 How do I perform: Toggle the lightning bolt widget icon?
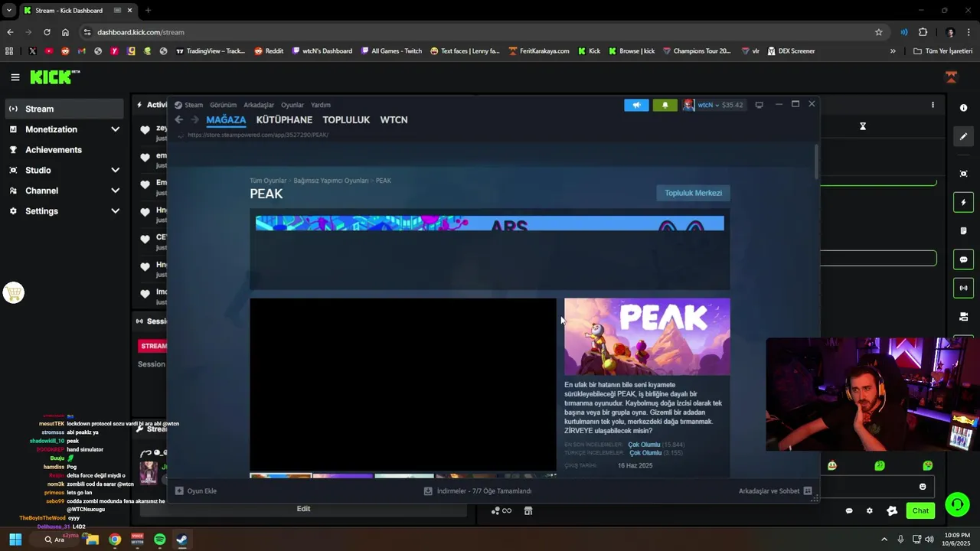(963, 202)
